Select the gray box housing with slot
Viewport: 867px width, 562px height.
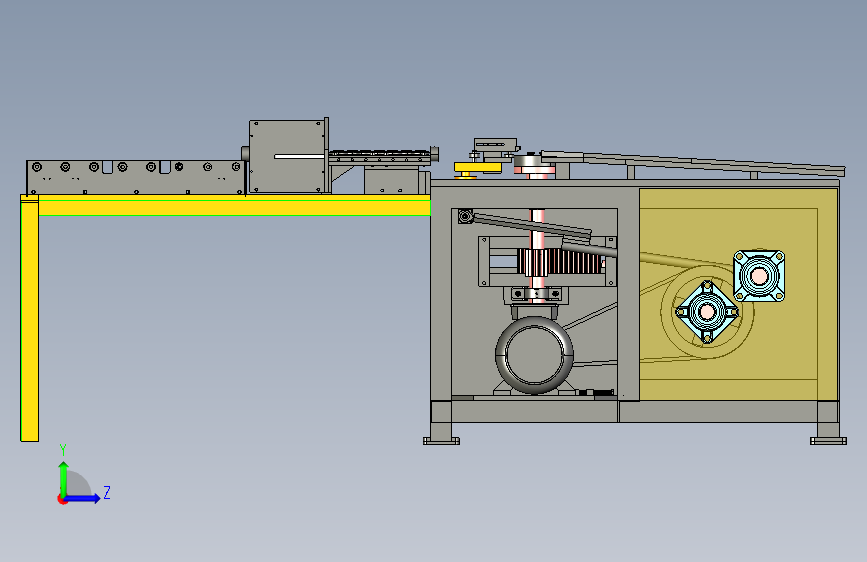click(286, 157)
